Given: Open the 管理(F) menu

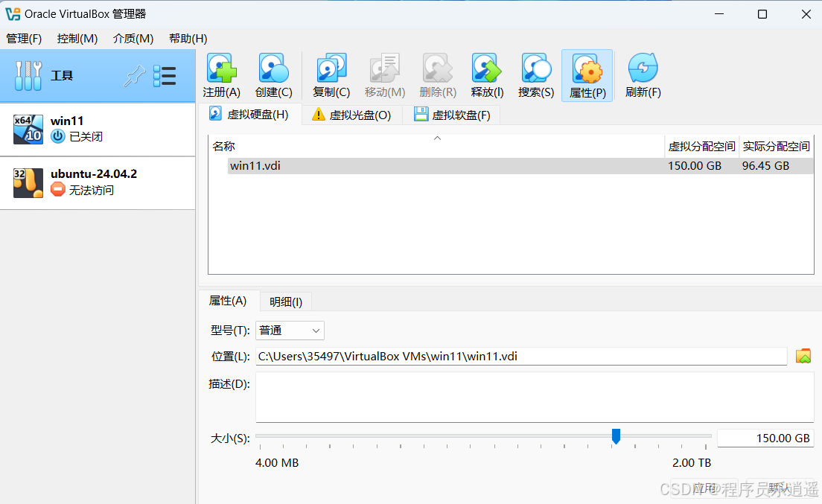Looking at the screenshot, I should click(24, 39).
